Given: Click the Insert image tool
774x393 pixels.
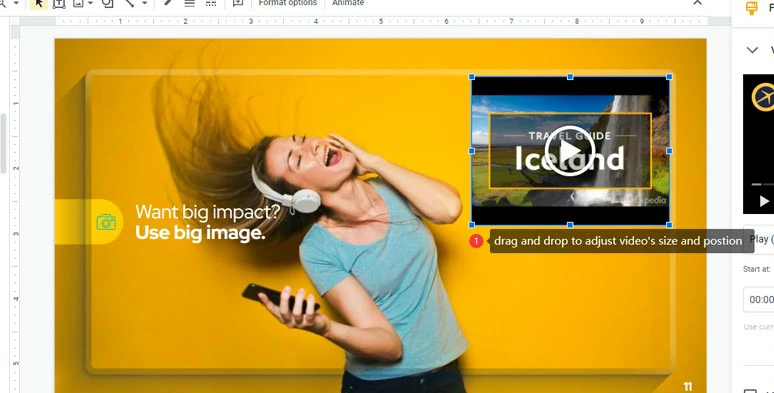Looking at the screenshot, I should [78, 3].
